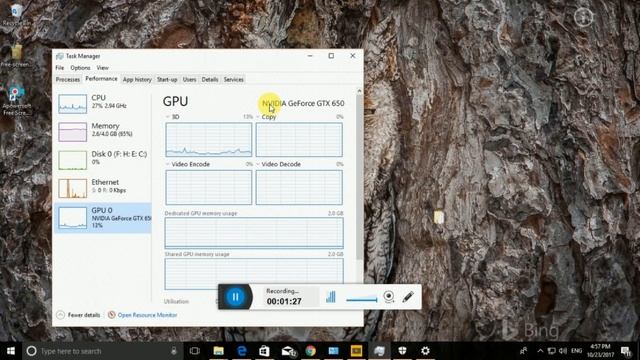Click Fewer details in Task Manager
Viewport: 640px width, 360px height.
(84, 315)
